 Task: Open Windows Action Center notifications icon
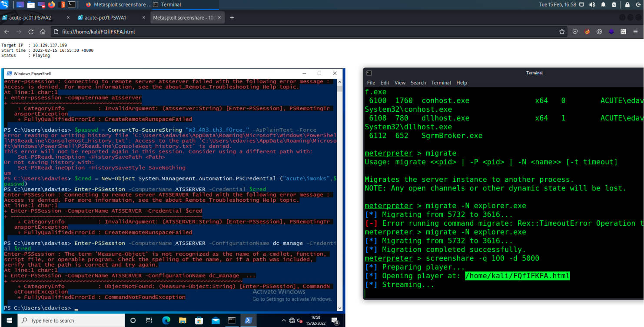click(x=335, y=321)
